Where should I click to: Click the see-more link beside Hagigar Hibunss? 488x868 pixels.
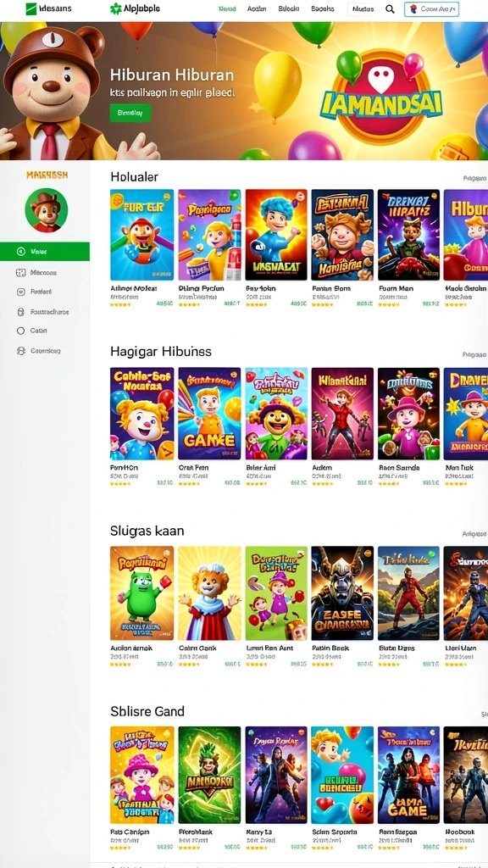[474, 354]
